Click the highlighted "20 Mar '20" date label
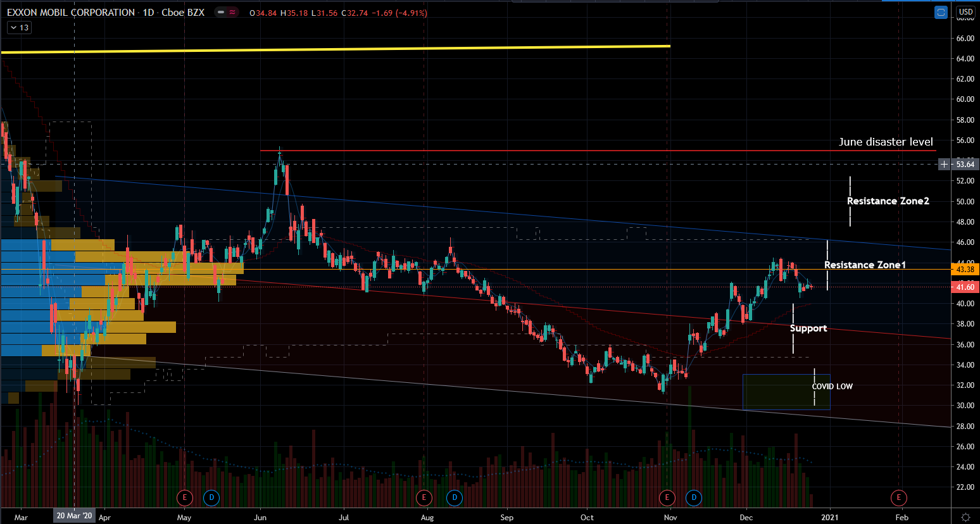The width and height of the screenshot is (980, 524). 74,516
